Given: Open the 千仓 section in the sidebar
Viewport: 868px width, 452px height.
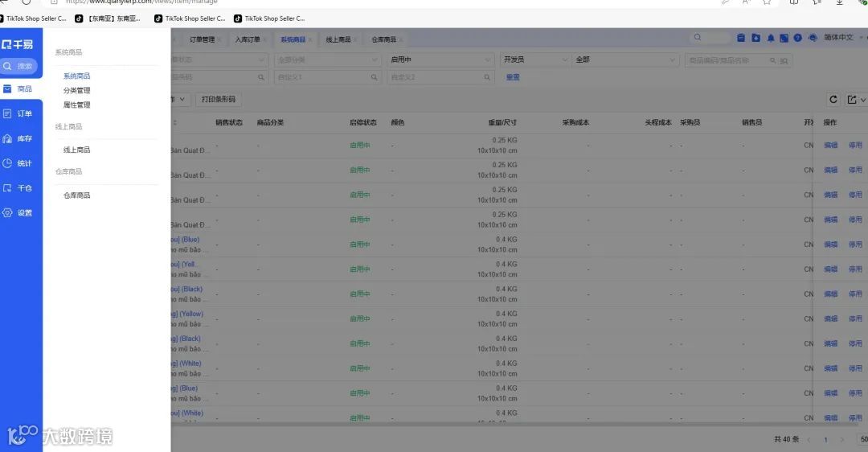Looking at the screenshot, I should pos(18,188).
